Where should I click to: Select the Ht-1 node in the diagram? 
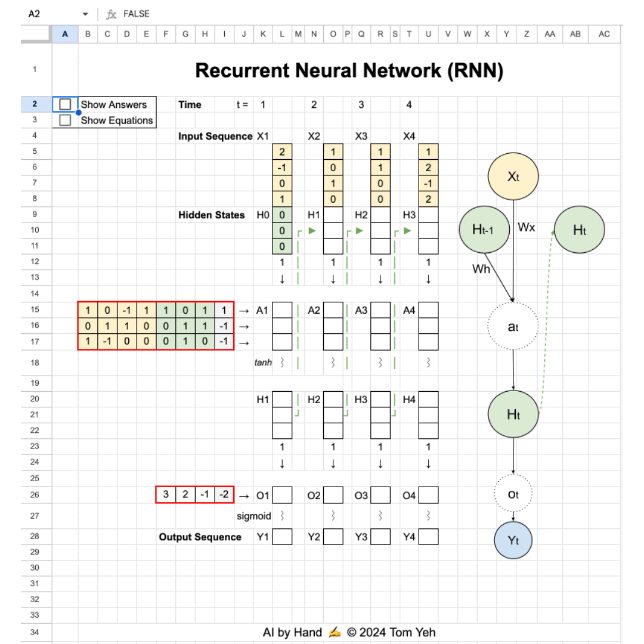pos(484,230)
